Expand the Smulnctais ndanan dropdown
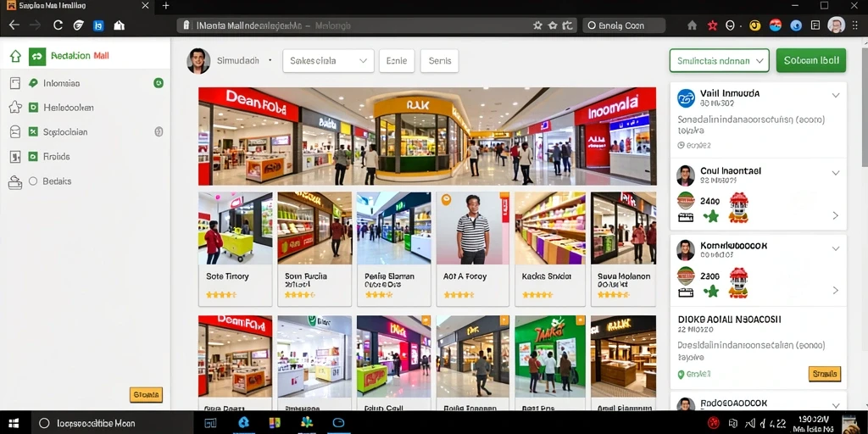868x434 pixels. click(719, 61)
